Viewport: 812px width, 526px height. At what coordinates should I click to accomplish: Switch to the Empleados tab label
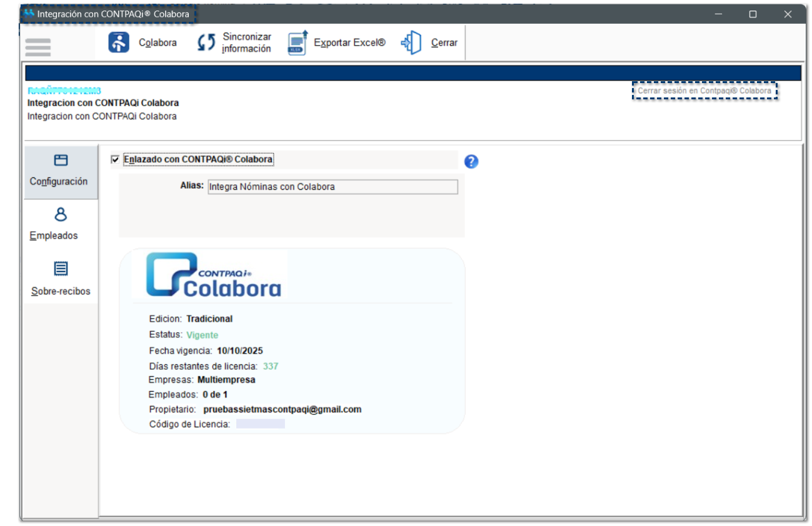point(54,236)
